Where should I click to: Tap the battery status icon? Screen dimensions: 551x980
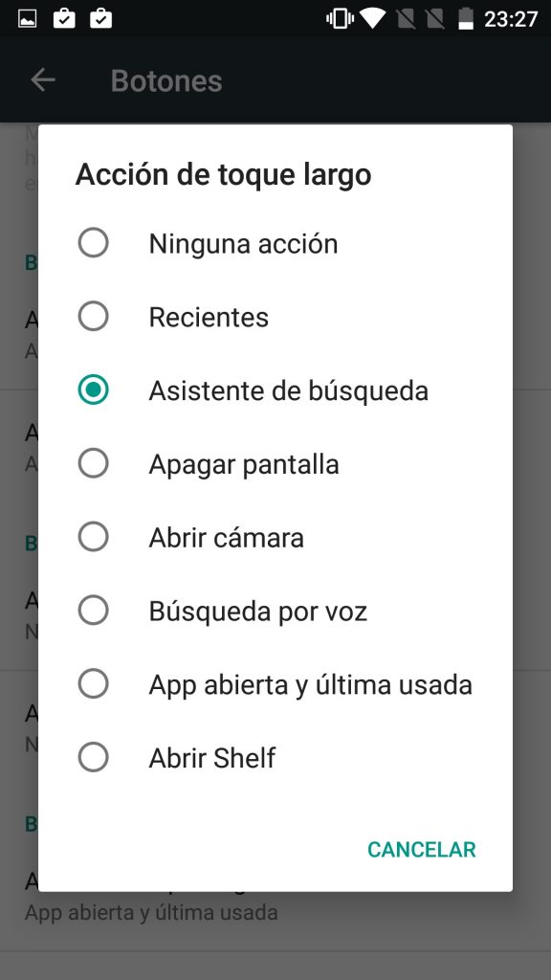[x=466, y=19]
